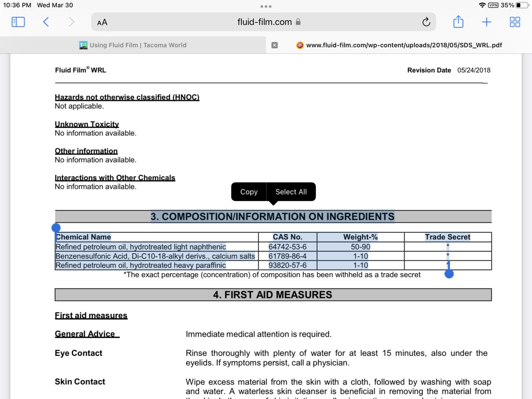Tap CAS number '61789-86-4'
This screenshot has height=399, width=532.
(288, 256)
